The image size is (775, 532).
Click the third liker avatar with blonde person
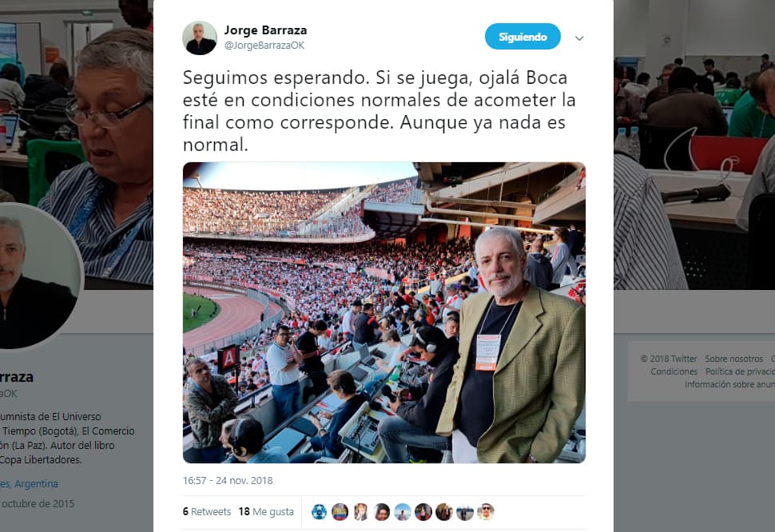click(361, 512)
